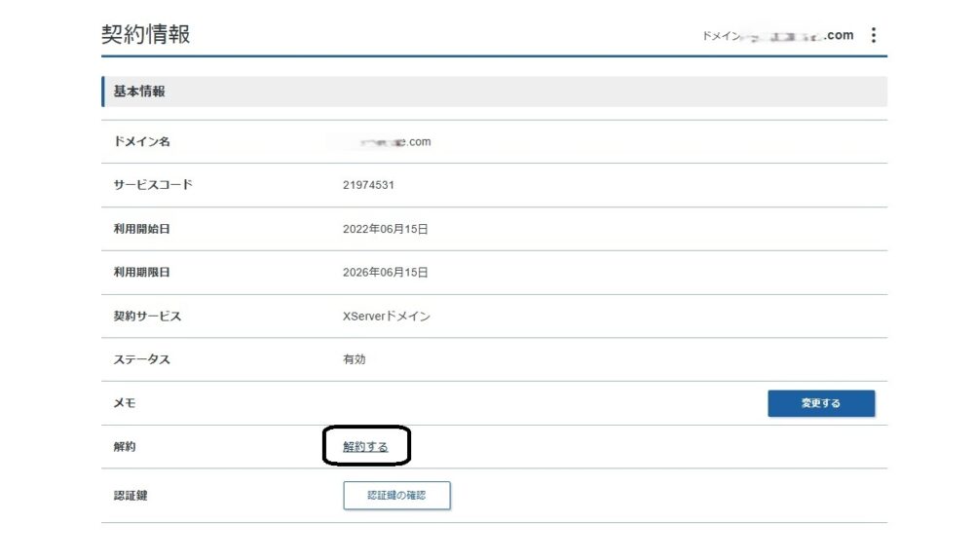The width and height of the screenshot is (974, 560).
Task: Select the 基本情報 section header
Action: tap(139, 92)
